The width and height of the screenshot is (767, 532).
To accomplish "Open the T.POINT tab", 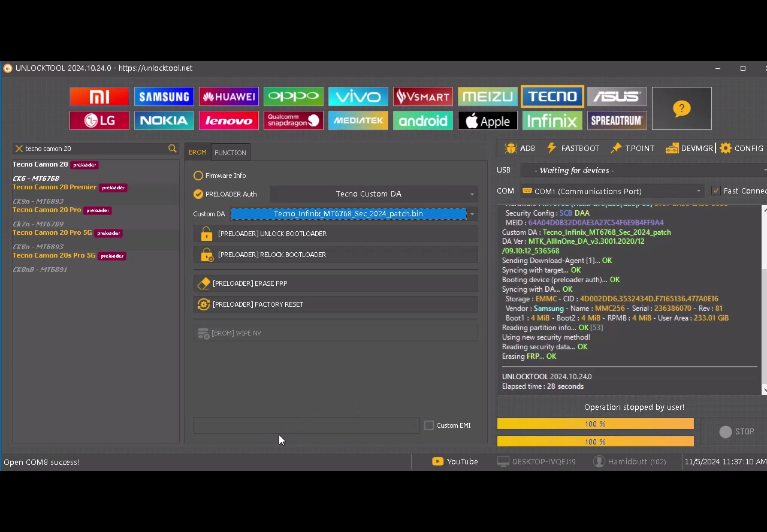I will click(x=633, y=148).
